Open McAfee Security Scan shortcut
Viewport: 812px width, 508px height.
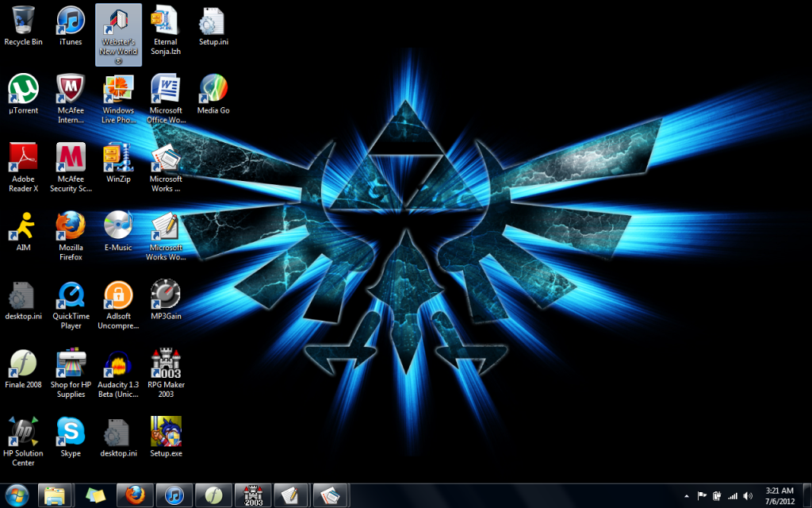71,167
